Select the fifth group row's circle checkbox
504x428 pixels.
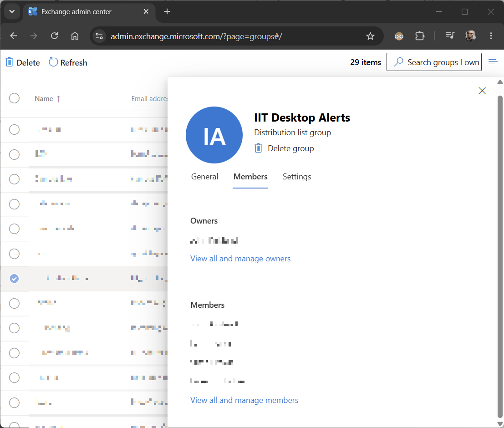(14, 229)
